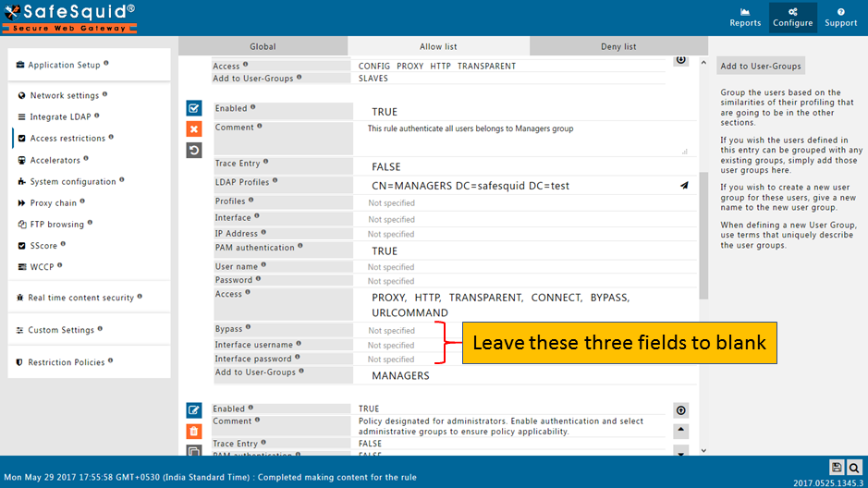The width and height of the screenshot is (868, 488).
Task: Open the search icon in footer
Action: point(854,468)
